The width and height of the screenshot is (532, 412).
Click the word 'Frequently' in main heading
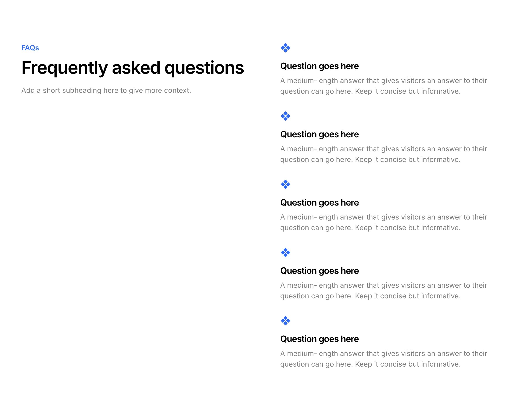[65, 68]
